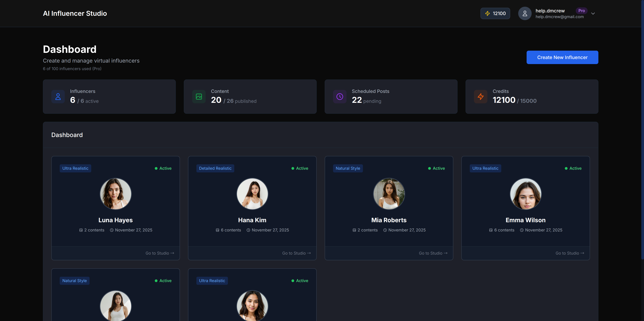Click the orange Credits lightning bolt icon
The image size is (644, 321).
[480, 96]
